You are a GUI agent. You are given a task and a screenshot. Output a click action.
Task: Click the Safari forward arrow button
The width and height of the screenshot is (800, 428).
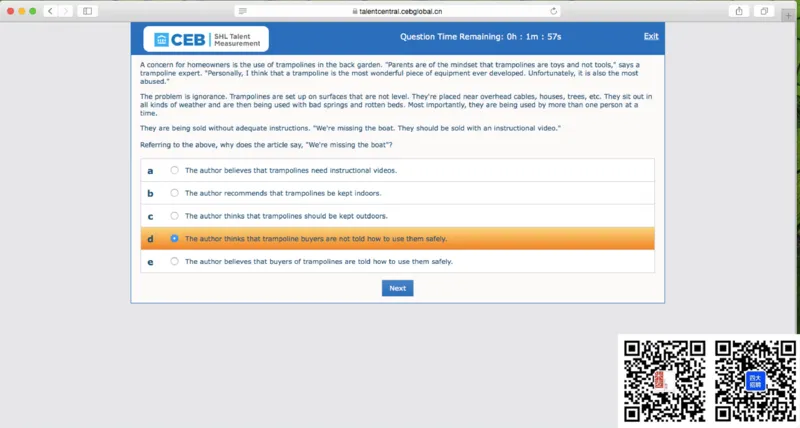click(66, 11)
